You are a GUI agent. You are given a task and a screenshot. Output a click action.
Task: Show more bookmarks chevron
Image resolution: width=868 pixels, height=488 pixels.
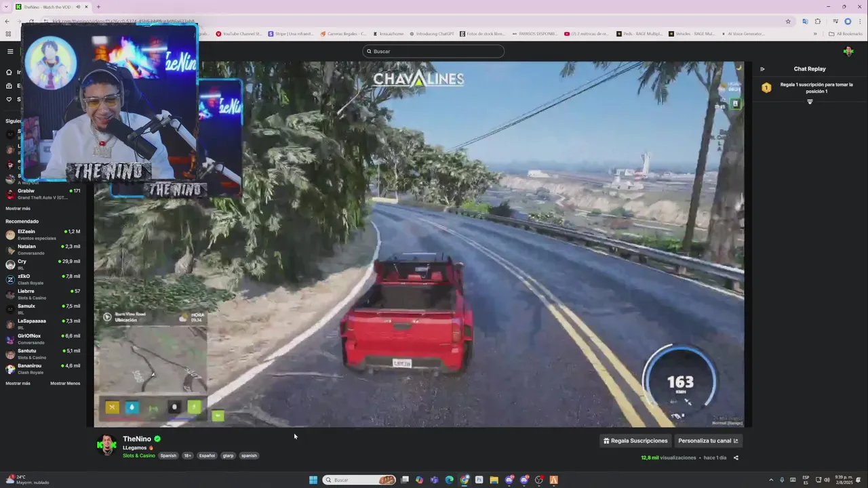(x=815, y=33)
